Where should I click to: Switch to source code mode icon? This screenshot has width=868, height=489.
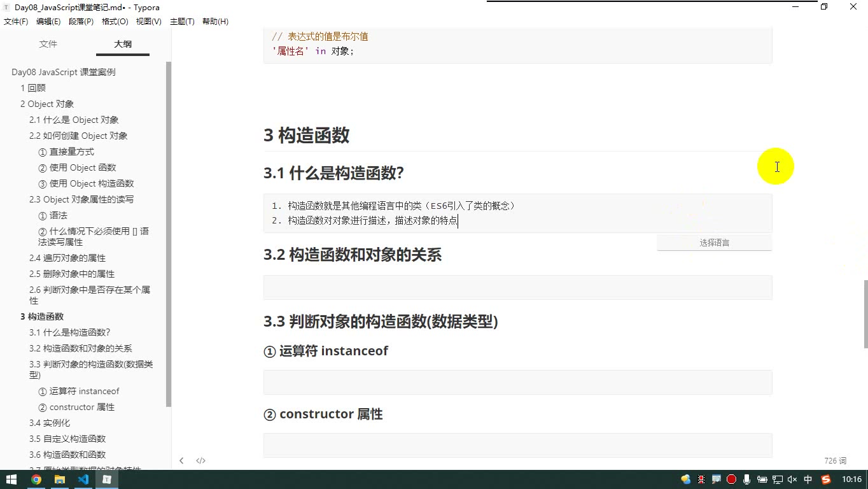point(200,460)
